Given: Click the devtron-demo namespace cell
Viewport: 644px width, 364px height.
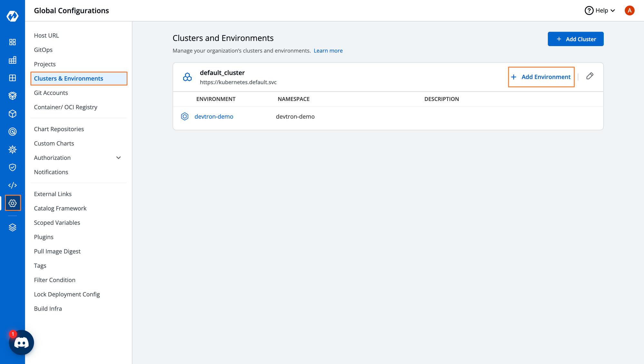Looking at the screenshot, I should (295, 116).
